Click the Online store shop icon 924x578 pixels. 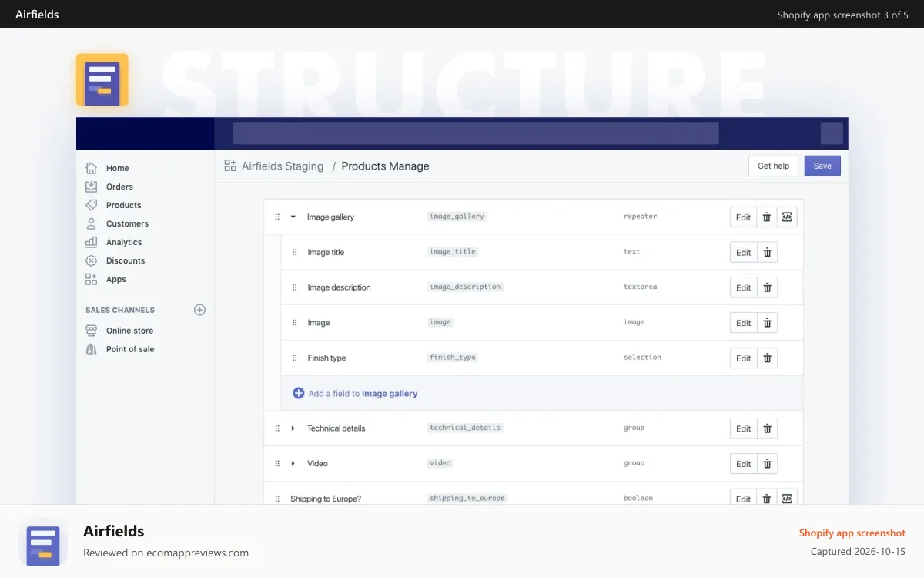point(91,331)
